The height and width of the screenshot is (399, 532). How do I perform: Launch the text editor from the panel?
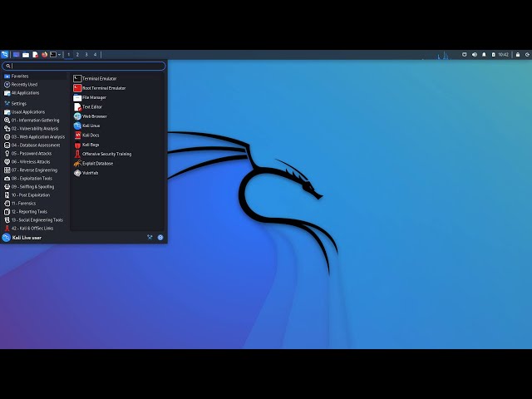click(35, 54)
